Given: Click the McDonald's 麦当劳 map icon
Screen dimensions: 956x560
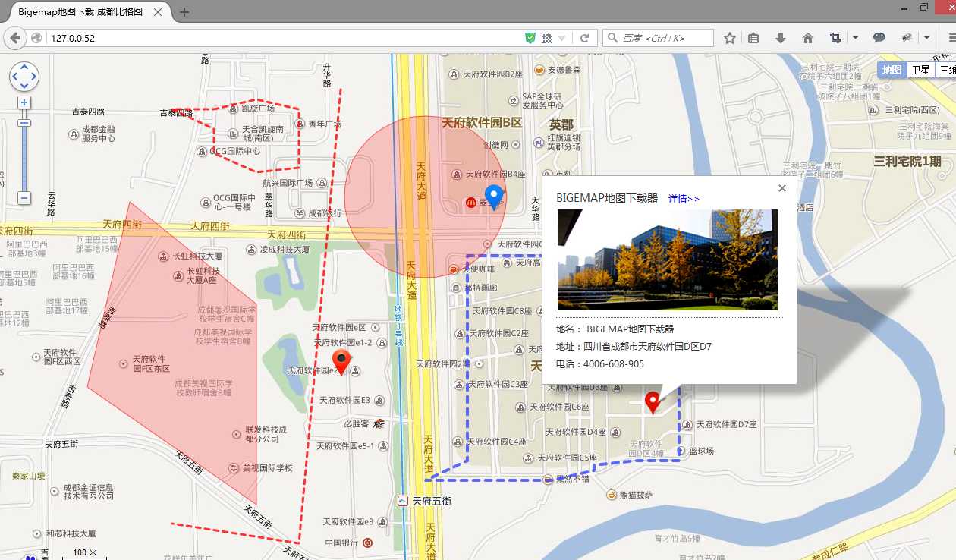Looking at the screenshot, I should coord(470,203).
